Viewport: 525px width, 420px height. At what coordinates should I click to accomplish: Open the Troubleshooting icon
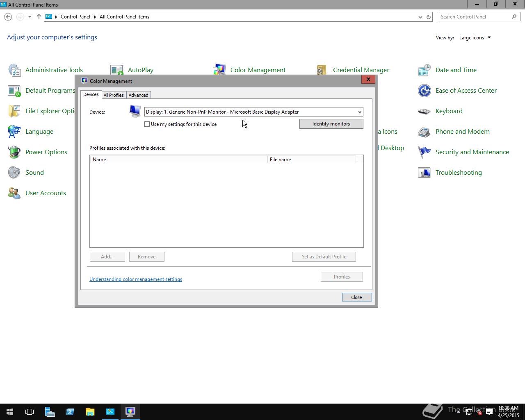pos(425,173)
